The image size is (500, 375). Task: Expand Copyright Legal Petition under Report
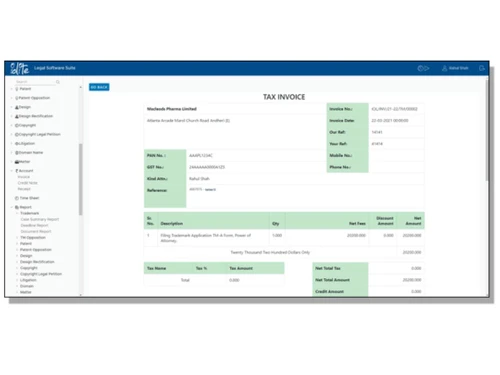tap(17, 274)
